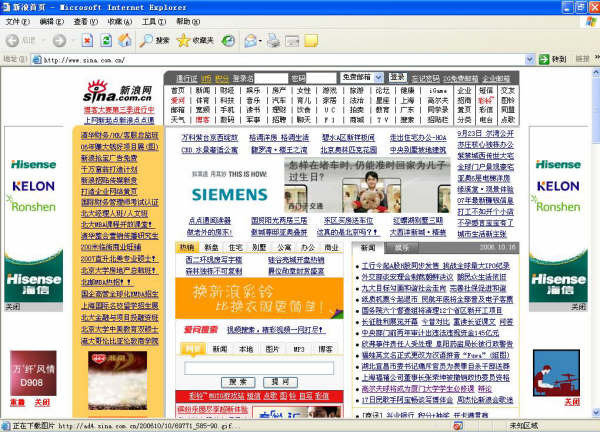
Task: Click the page icon in the address bar
Action: point(37,60)
